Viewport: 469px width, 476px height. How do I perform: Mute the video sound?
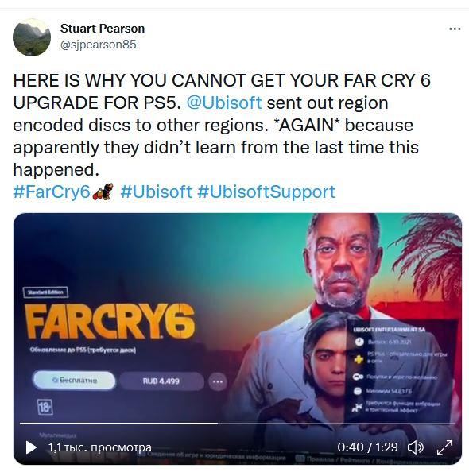point(415,447)
